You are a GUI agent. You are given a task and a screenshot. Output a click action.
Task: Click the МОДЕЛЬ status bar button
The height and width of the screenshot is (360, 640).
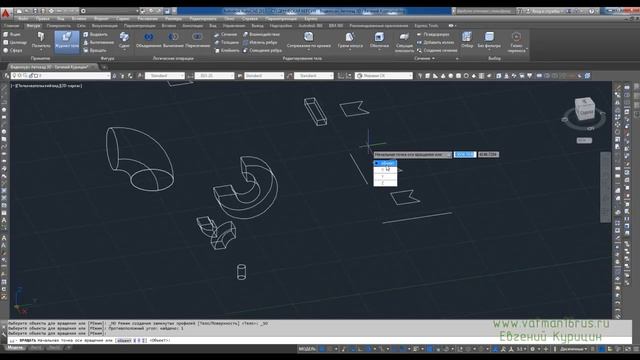pyautogui.click(x=307, y=349)
